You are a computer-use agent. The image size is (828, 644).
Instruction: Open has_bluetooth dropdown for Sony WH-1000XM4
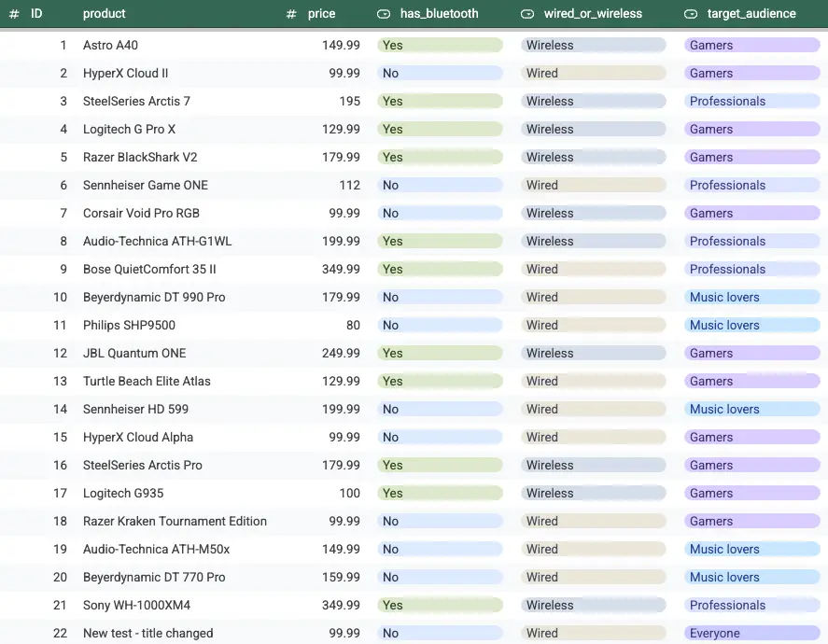click(440, 605)
